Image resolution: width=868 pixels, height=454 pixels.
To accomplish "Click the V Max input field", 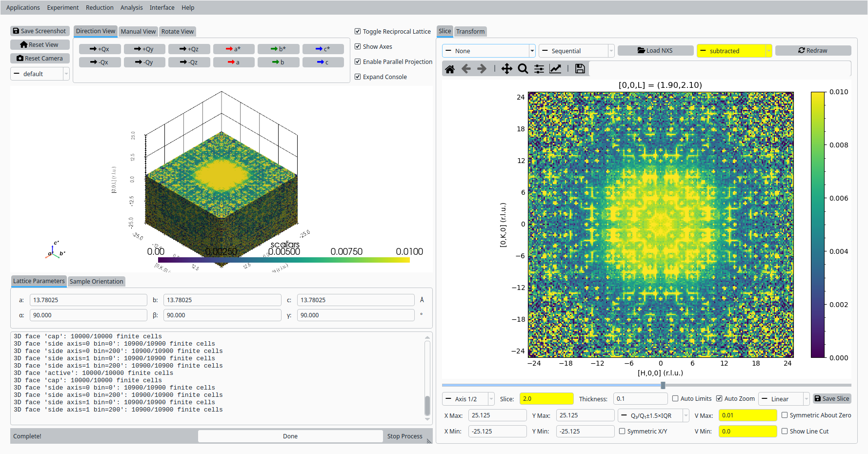I will click(747, 415).
